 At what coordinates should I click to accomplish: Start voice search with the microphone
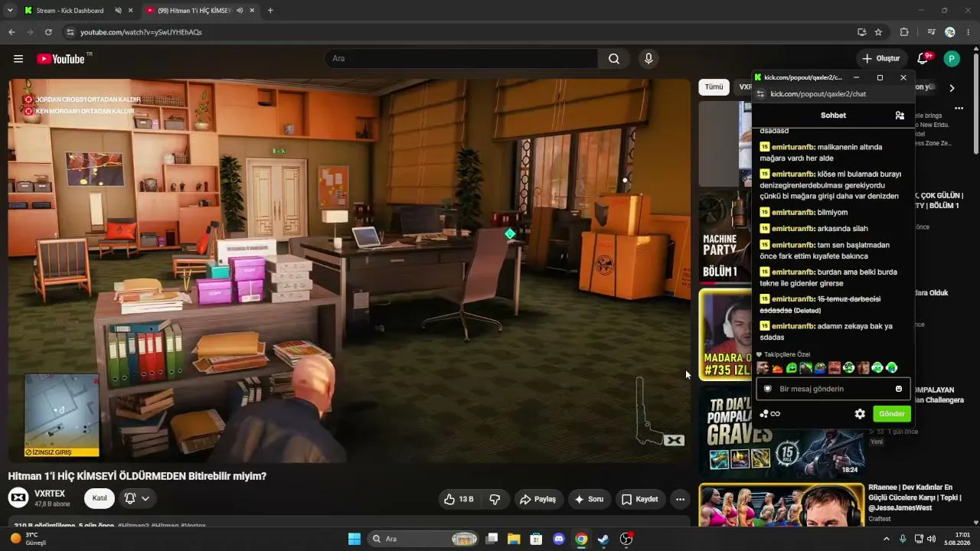click(x=648, y=59)
